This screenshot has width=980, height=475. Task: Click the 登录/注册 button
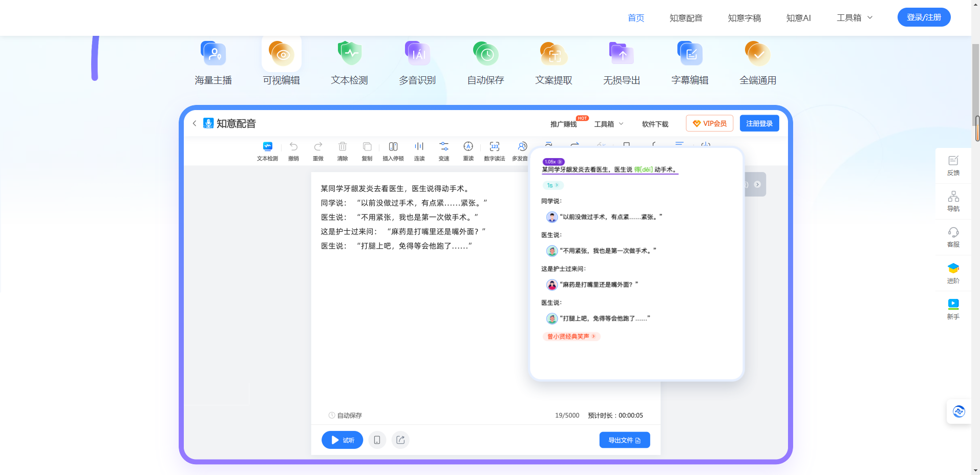pos(924,17)
